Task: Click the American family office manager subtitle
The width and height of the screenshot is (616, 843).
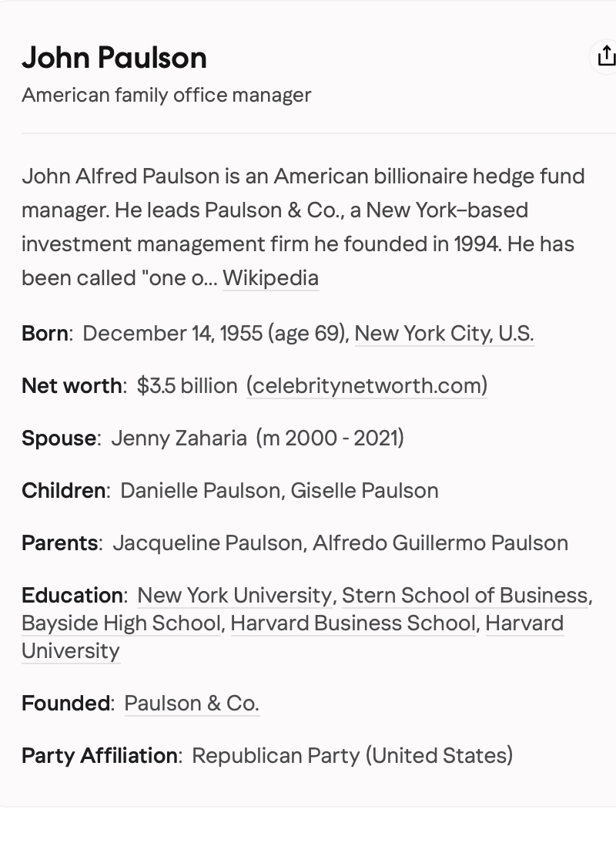Action: [x=166, y=95]
